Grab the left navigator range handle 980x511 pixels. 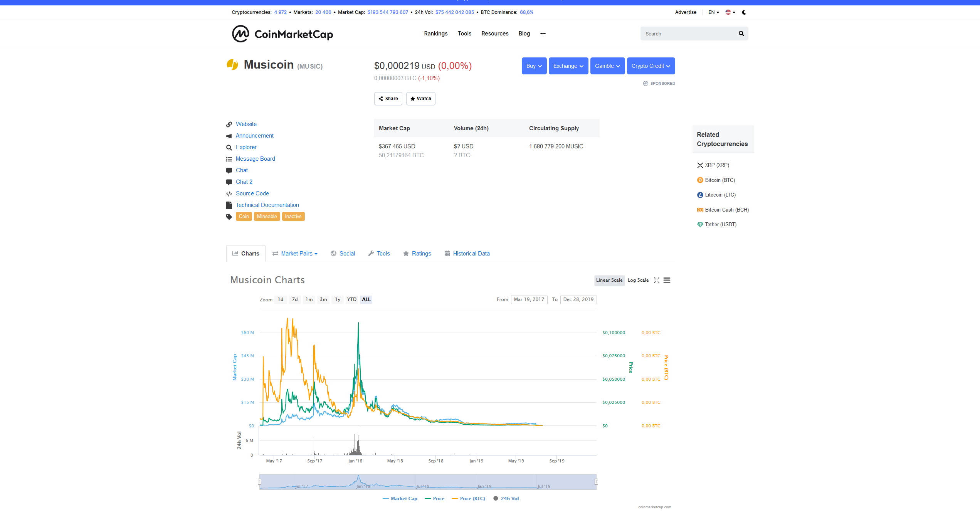(x=259, y=482)
